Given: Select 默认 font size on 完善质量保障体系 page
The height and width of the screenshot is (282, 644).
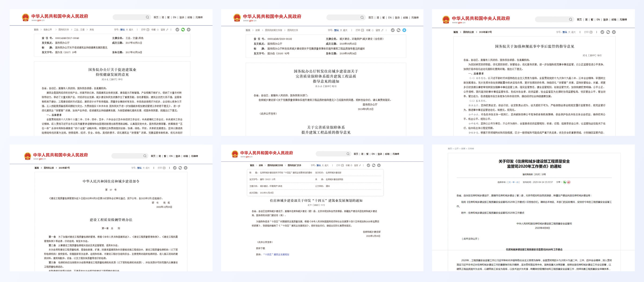Looking at the screenshot, I should 336,30.
